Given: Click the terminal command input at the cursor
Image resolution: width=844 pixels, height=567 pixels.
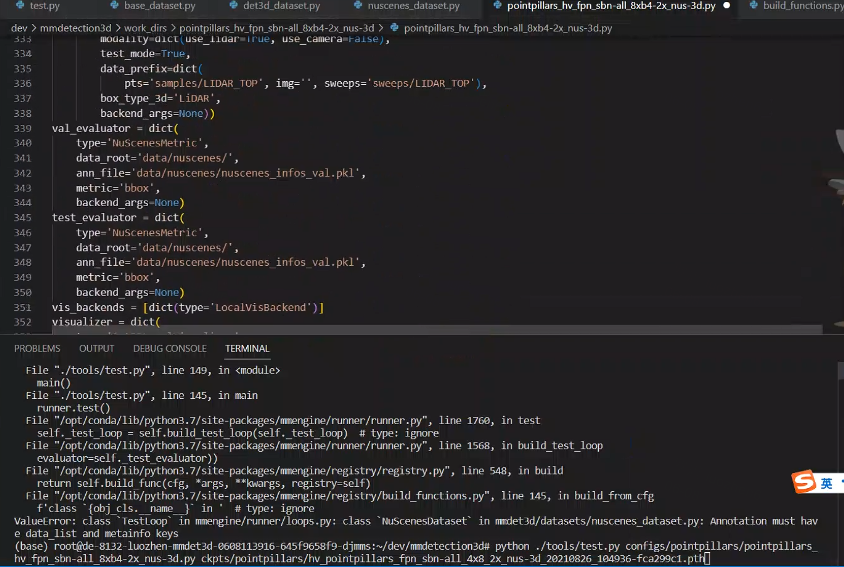Looking at the screenshot, I should tap(708, 558).
